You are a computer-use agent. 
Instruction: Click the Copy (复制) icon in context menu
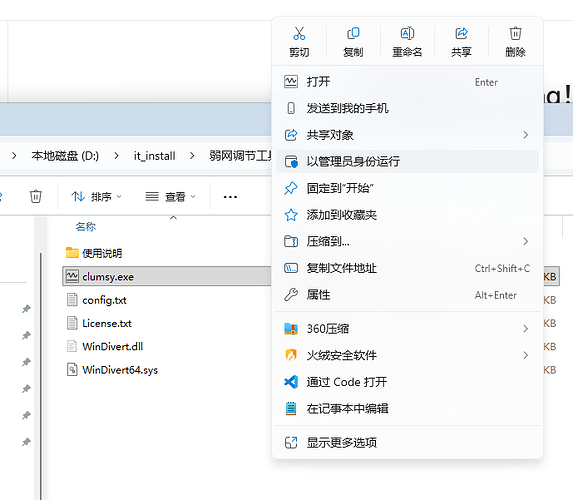(353, 34)
